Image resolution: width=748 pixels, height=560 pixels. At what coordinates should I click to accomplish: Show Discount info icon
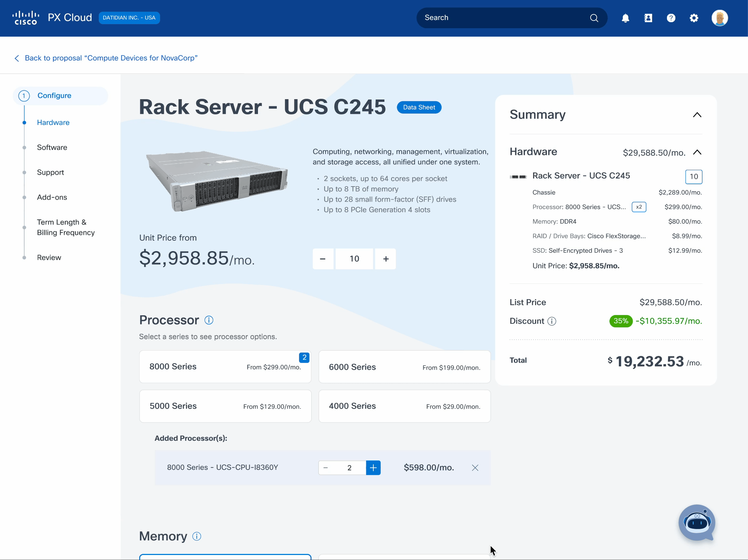[552, 321]
